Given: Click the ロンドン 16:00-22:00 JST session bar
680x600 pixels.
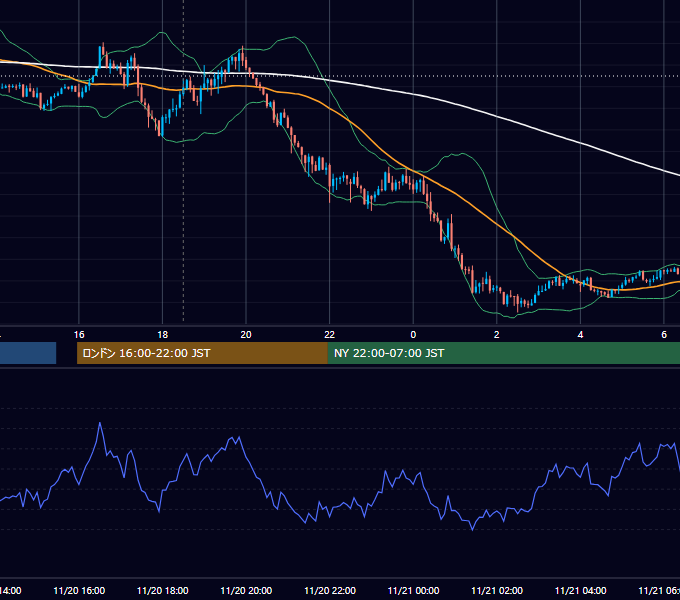Looking at the screenshot, I should coord(202,353).
